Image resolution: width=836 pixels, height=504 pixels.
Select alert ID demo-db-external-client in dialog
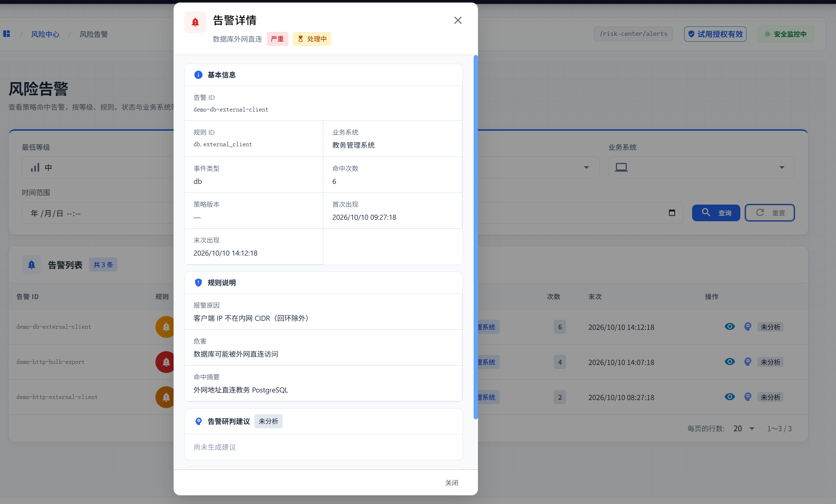click(231, 109)
